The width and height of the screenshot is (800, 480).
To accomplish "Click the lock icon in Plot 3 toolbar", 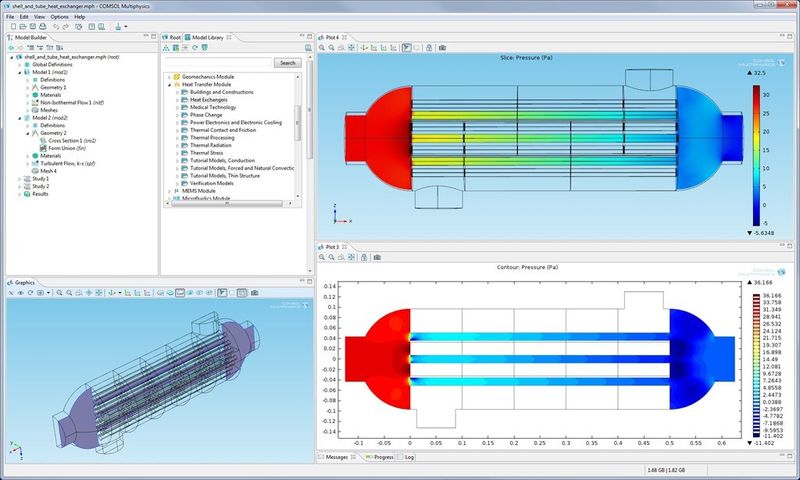I will [364, 257].
